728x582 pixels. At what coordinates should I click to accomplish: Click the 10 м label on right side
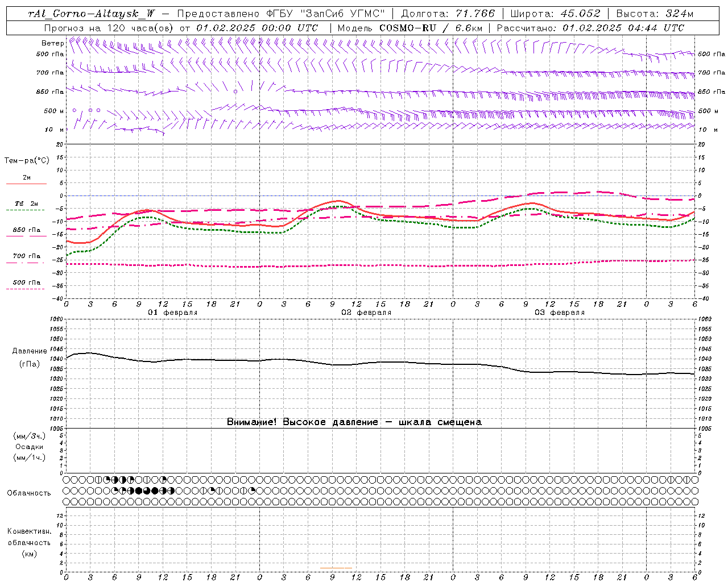[x=708, y=130]
